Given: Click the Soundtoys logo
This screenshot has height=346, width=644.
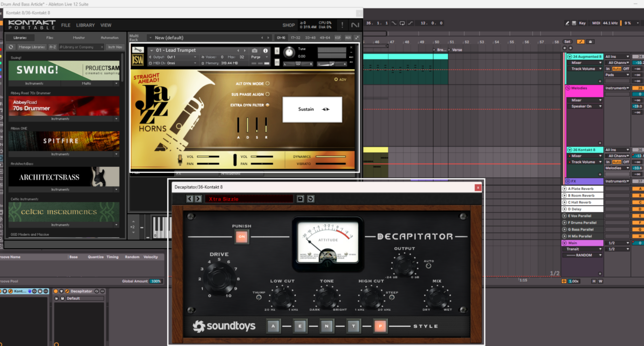Looking at the screenshot, I should coord(224,326).
